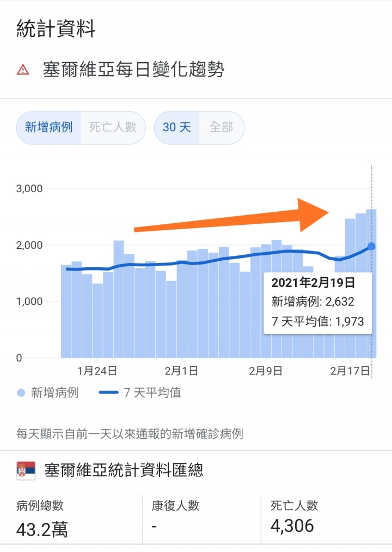Click the 7-day average endpoint dot
Screen dimensions: 392x552
pyautogui.click(x=371, y=247)
